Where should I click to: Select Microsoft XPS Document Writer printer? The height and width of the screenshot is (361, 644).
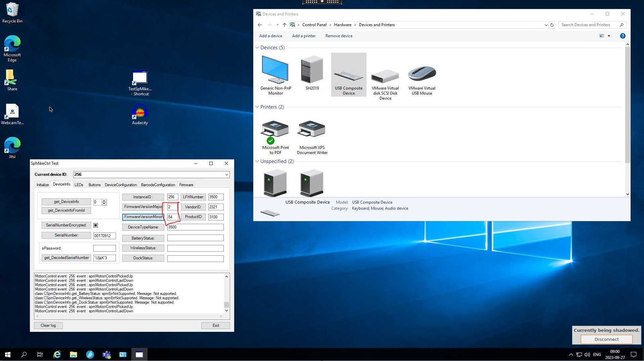tap(312, 131)
